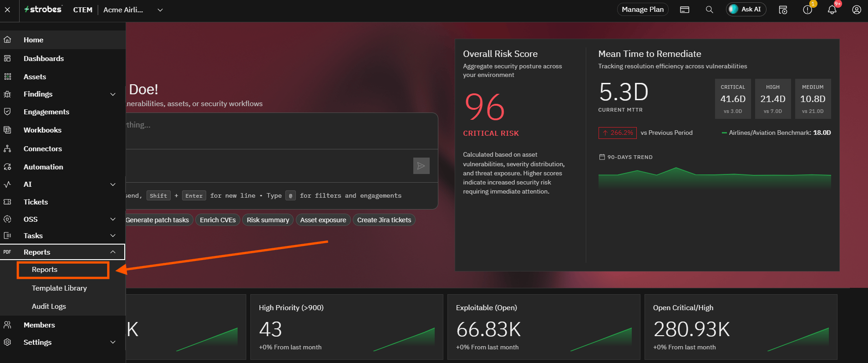Screen dimensions: 868x363
Task: Click the Automation sidebar icon
Action: 7,167
